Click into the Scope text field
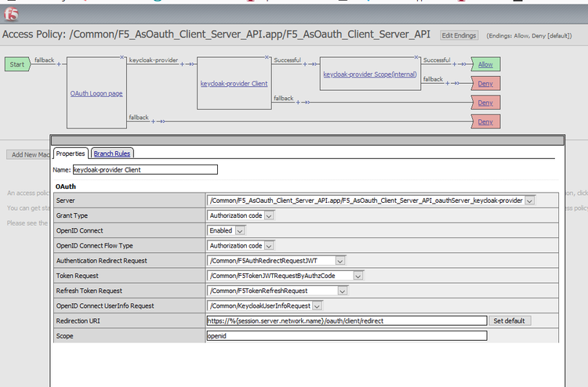This screenshot has height=387, width=588. [346, 335]
